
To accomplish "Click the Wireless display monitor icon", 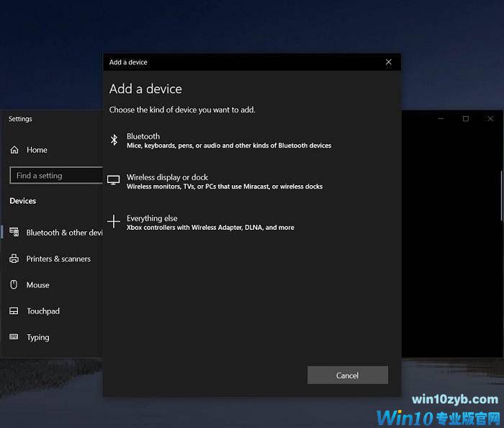I will [114, 181].
